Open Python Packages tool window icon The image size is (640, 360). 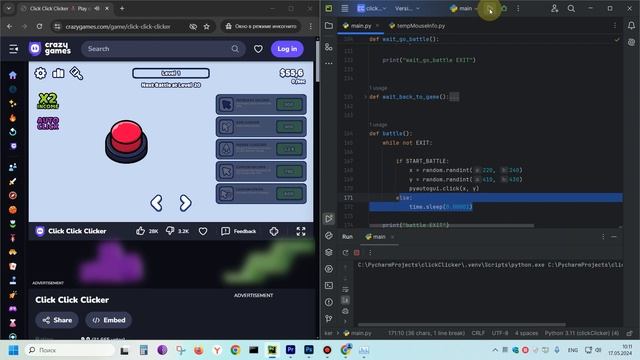click(329, 252)
